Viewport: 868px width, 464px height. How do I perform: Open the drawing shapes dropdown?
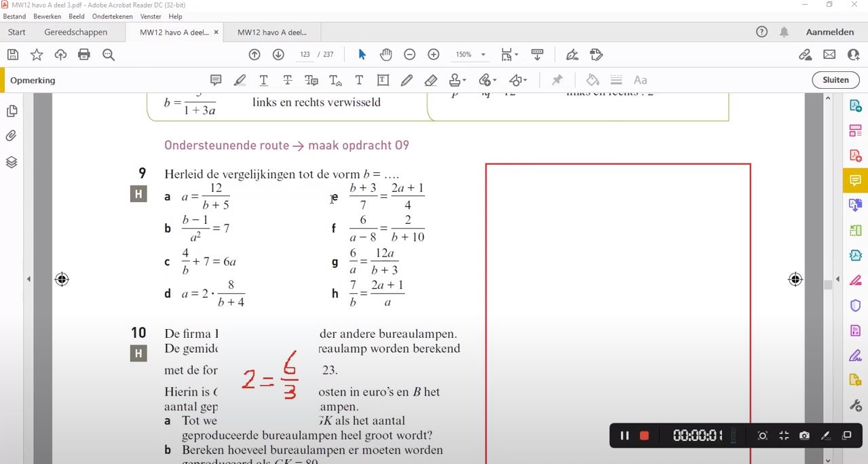[x=518, y=80]
